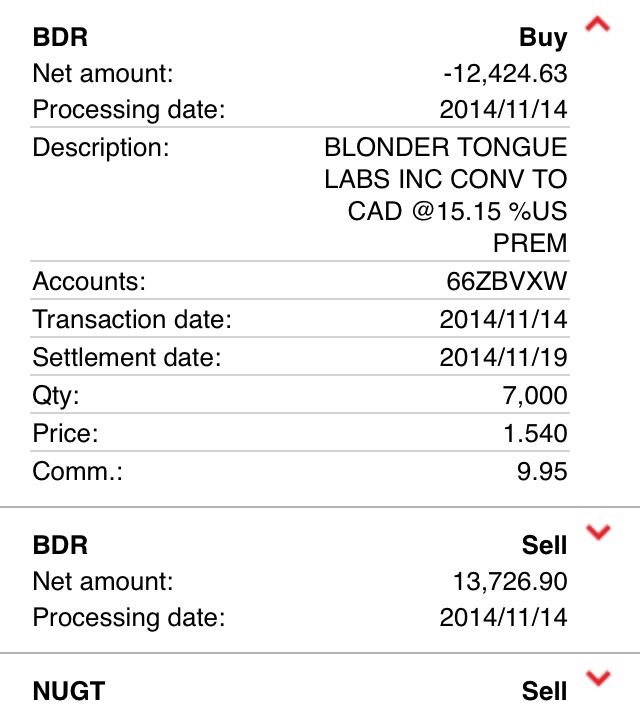This screenshot has width=640, height=715.
Task: Expand the NUGT Sell transaction chevron
Action: click(x=598, y=680)
